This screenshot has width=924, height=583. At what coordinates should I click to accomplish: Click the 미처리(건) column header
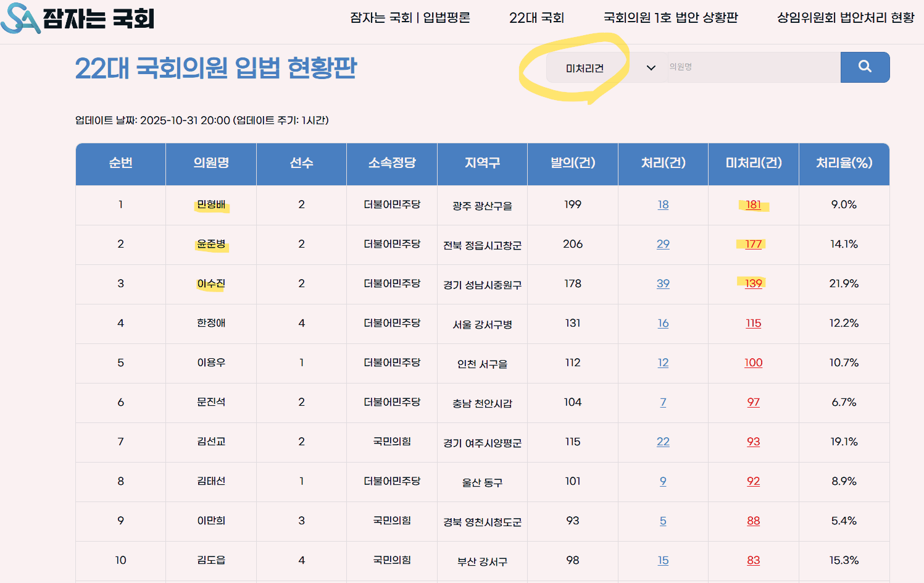pyautogui.click(x=754, y=163)
